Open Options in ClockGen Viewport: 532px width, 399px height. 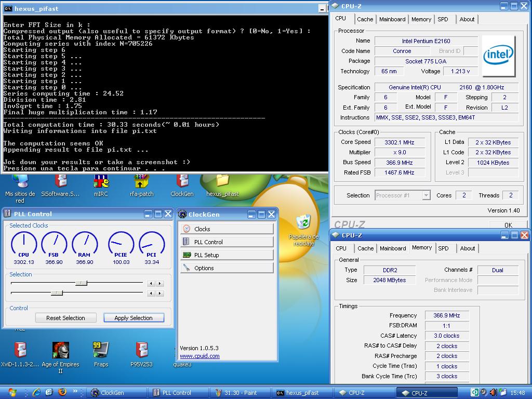pos(227,268)
